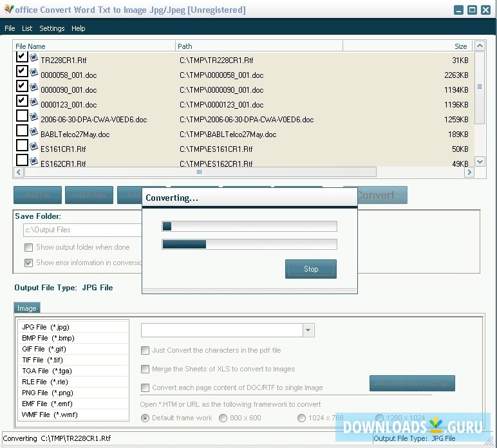
Task: Check the ES162CR1.Rtf checkbox
Action: pyautogui.click(x=22, y=160)
